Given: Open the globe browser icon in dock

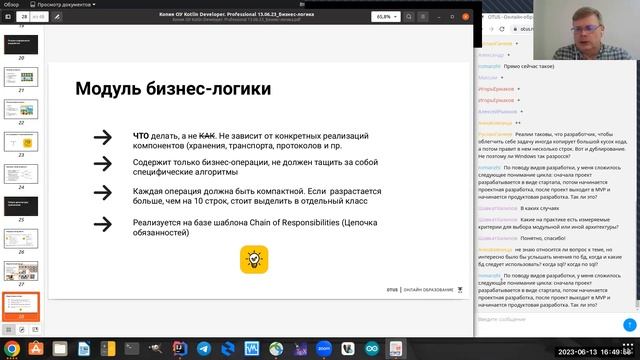Looking at the screenshot, I should coord(276,349).
